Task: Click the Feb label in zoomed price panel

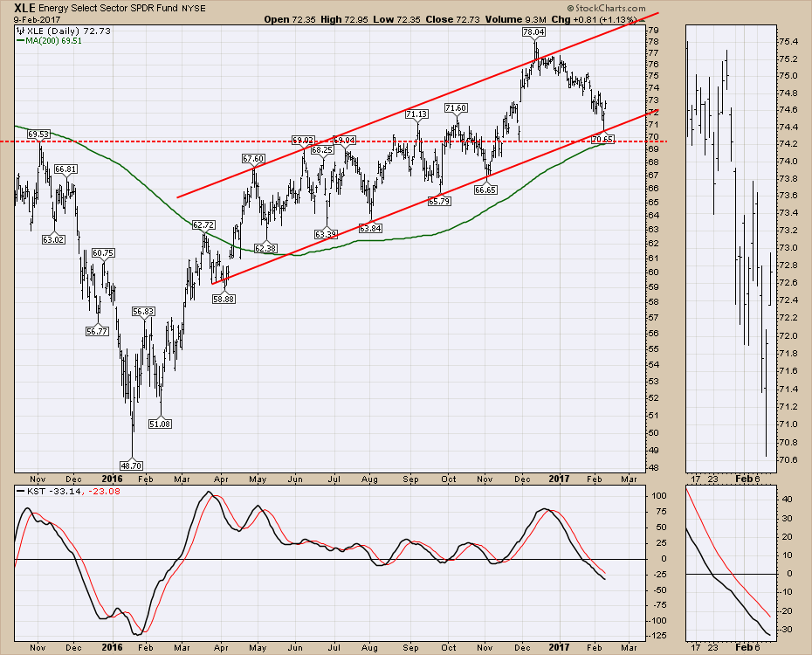Action: [744, 479]
